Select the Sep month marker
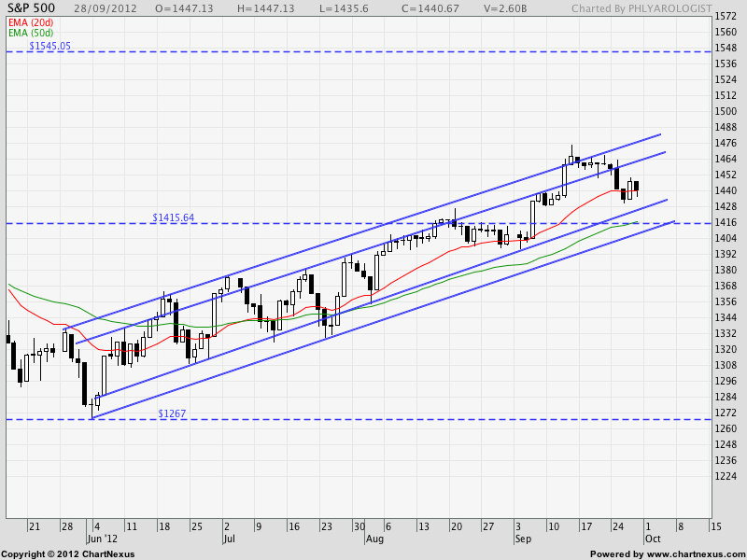Viewport: 747px width, 560px height. 523,539
